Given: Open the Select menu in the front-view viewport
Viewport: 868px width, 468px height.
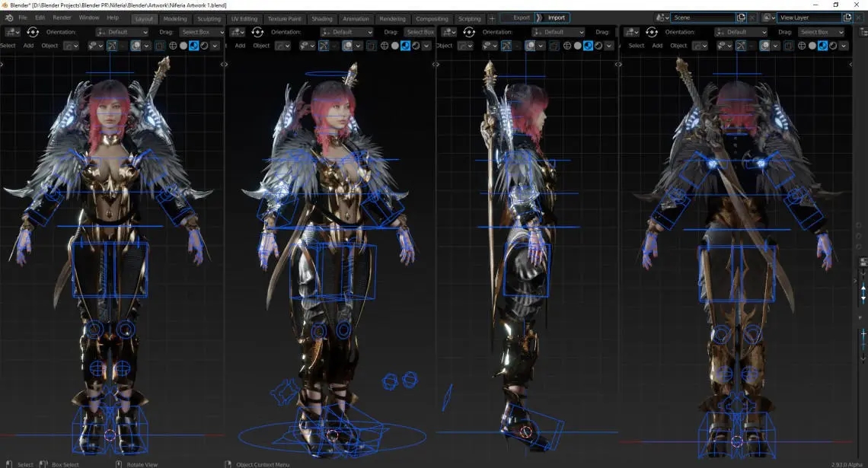Looking at the screenshot, I should (8, 46).
